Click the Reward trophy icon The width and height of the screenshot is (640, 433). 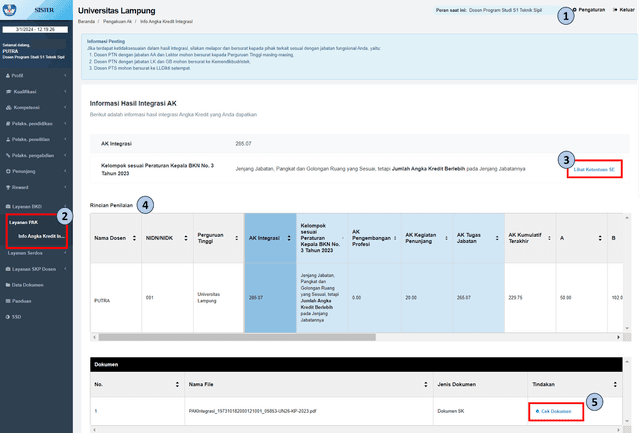[x=8, y=187]
